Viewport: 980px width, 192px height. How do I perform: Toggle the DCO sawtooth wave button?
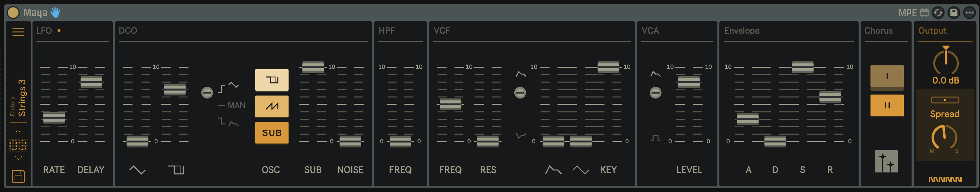(272, 106)
